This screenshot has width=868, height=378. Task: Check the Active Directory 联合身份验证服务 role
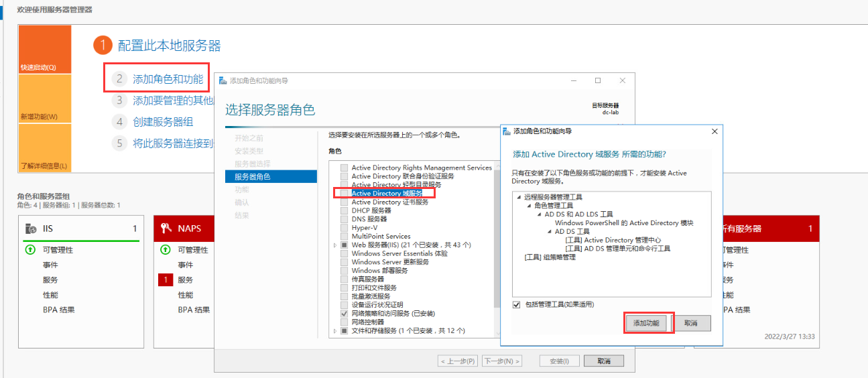[344, 176]
